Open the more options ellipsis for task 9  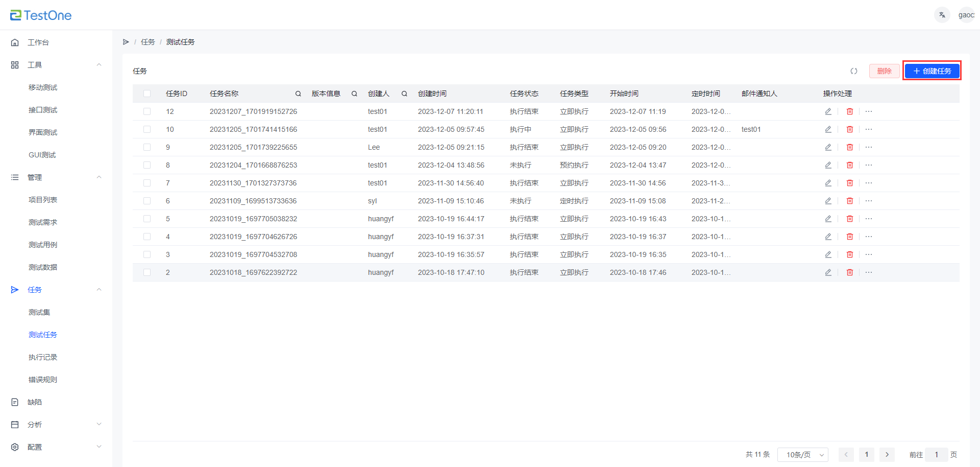click(869, 147)
